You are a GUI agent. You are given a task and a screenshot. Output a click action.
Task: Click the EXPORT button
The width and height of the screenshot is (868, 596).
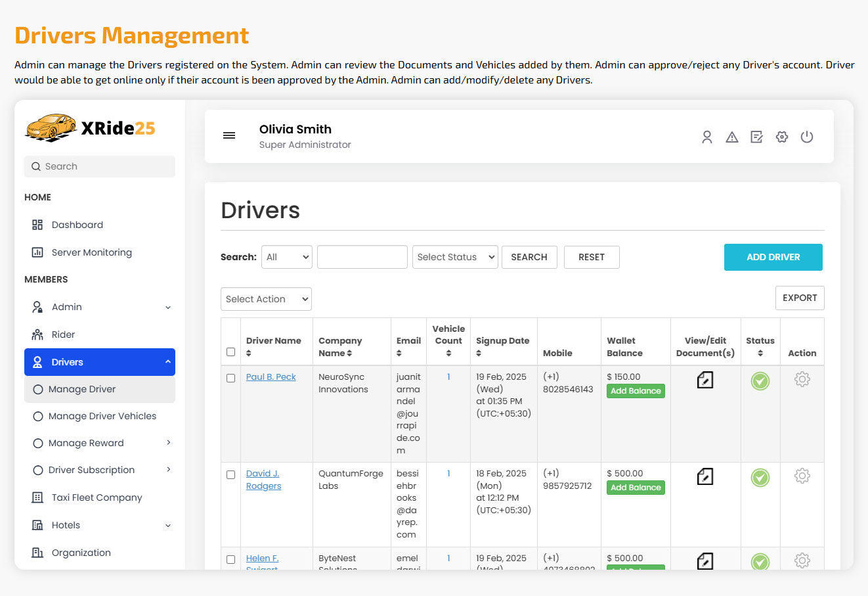(800, 298)
